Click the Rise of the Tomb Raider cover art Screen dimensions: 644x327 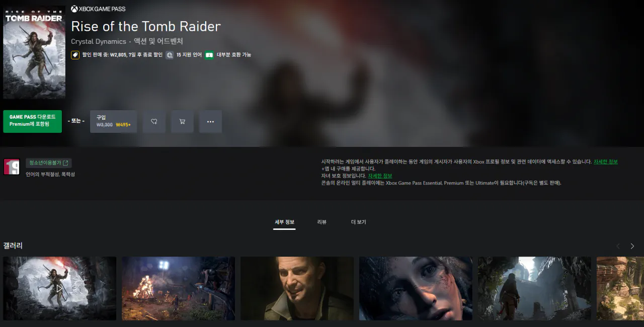(34, 52)
